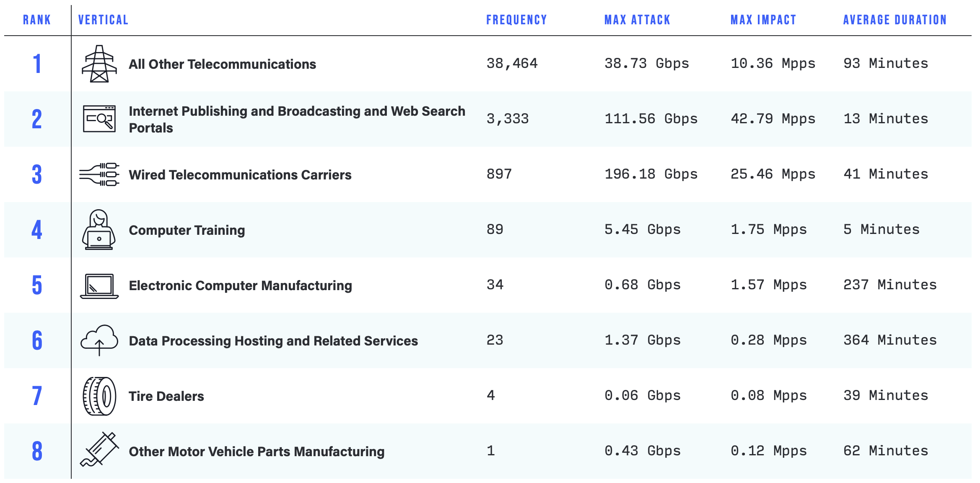
Task: Click the VERTICAL column header
Action: (x=103, y=20)
